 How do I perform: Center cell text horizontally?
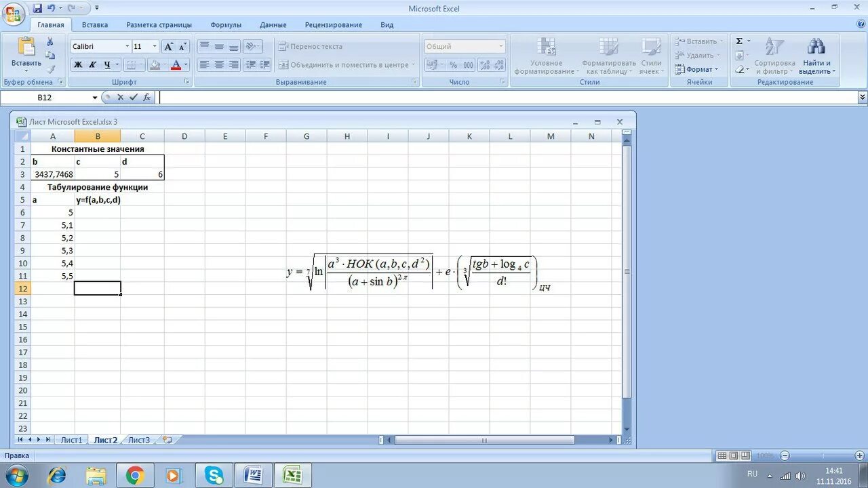click(219, 65)
